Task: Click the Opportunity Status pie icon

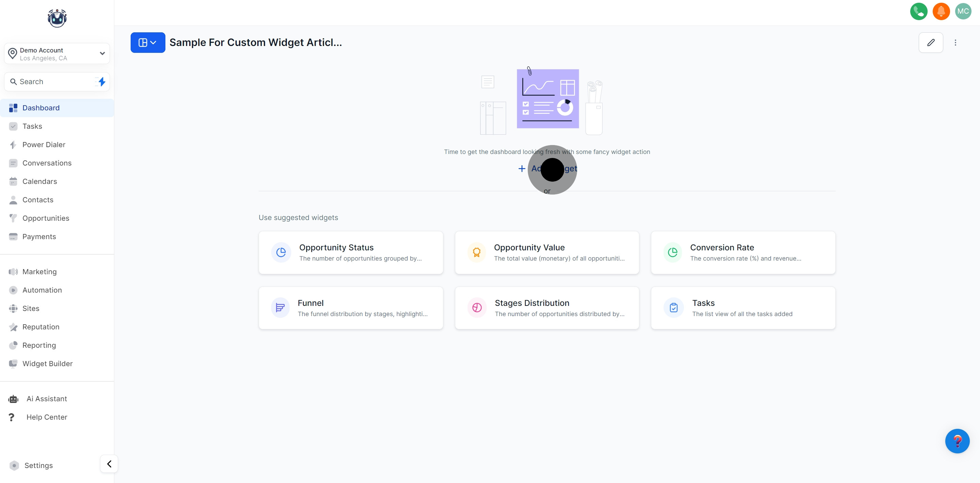Action: coord(281,252)
